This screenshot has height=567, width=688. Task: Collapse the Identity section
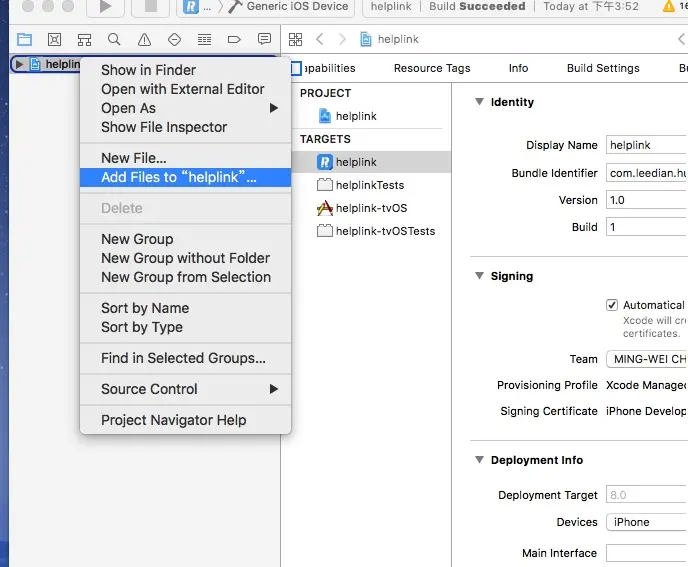coord(480,102)
